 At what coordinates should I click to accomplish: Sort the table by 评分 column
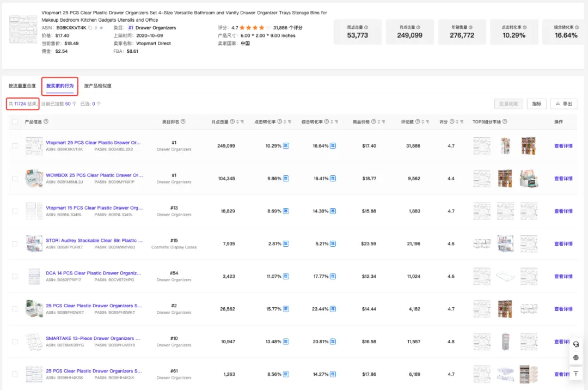pos(457,121)
